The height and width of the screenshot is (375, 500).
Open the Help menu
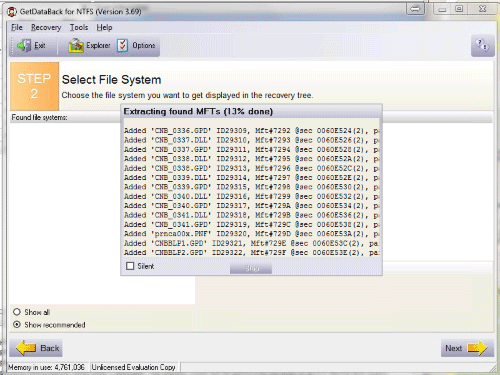(x=104, y=27)
